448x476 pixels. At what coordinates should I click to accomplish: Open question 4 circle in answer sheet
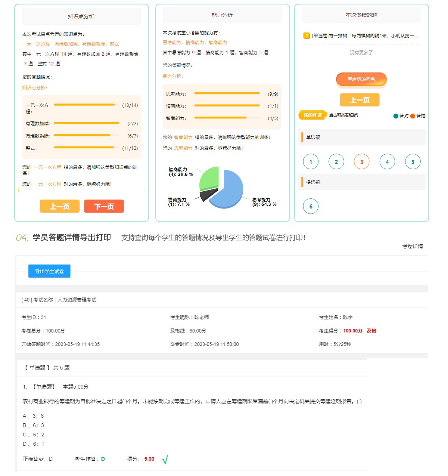387,162
